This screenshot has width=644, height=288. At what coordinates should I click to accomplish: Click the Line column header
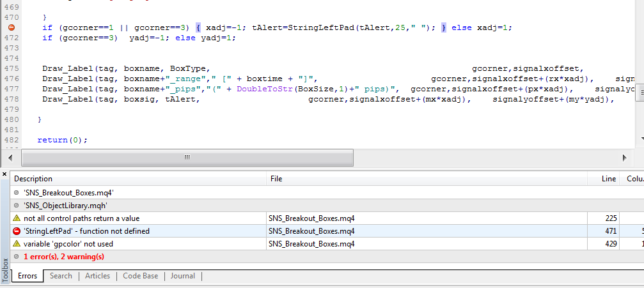(609, 179)
